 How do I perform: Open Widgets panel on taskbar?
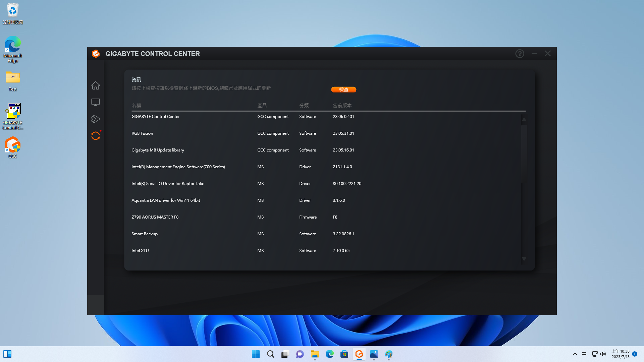click(7, 354)
